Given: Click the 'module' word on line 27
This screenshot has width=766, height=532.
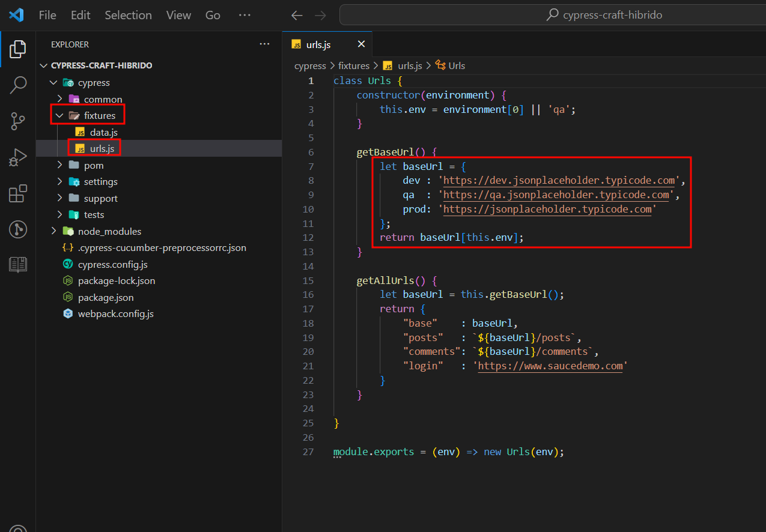Looking at the screenshot, I should [x=351, y=452].
